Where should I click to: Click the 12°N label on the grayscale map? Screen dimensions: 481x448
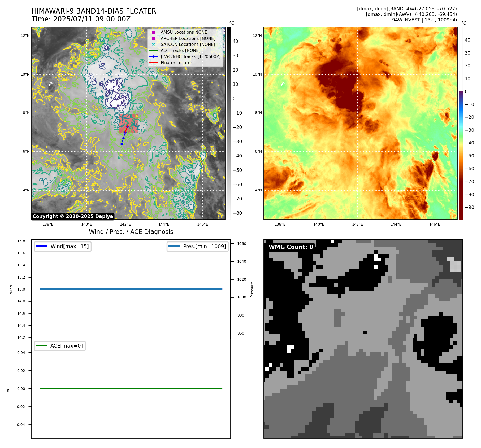tap(25, 36)
